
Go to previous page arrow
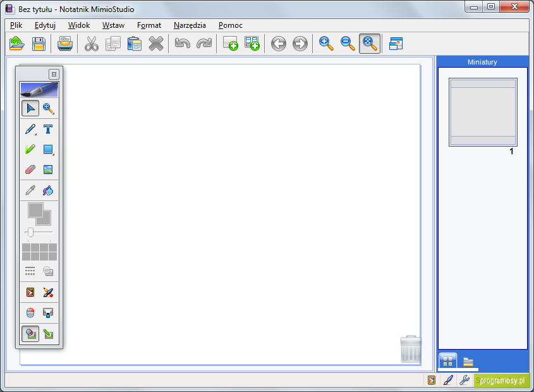pos(279,44)
